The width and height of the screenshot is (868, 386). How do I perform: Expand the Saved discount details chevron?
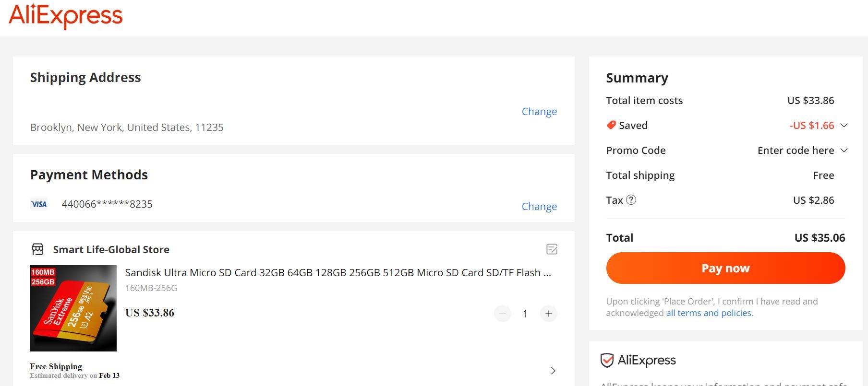tap(844, 125)
